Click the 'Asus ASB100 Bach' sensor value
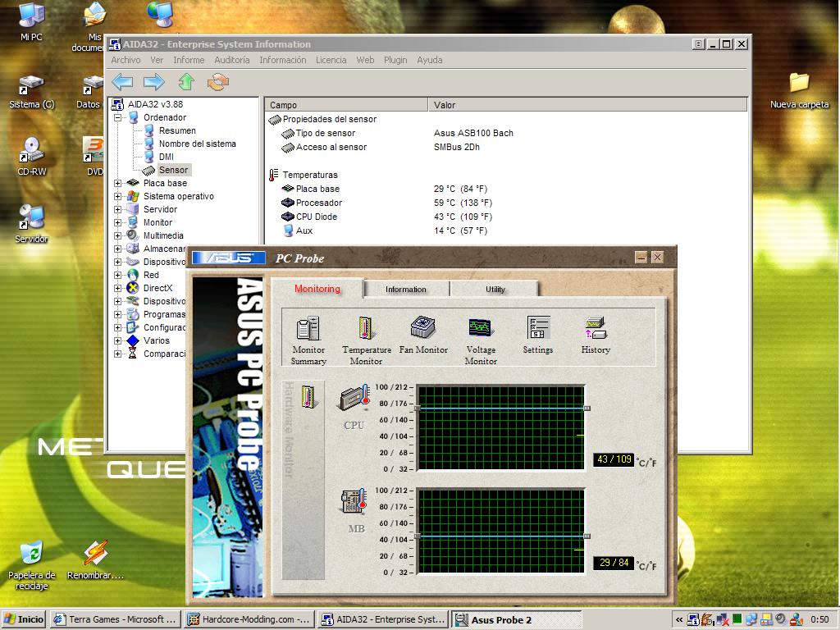This screenshot has width=840, height=630. click(x=473, y=134)
